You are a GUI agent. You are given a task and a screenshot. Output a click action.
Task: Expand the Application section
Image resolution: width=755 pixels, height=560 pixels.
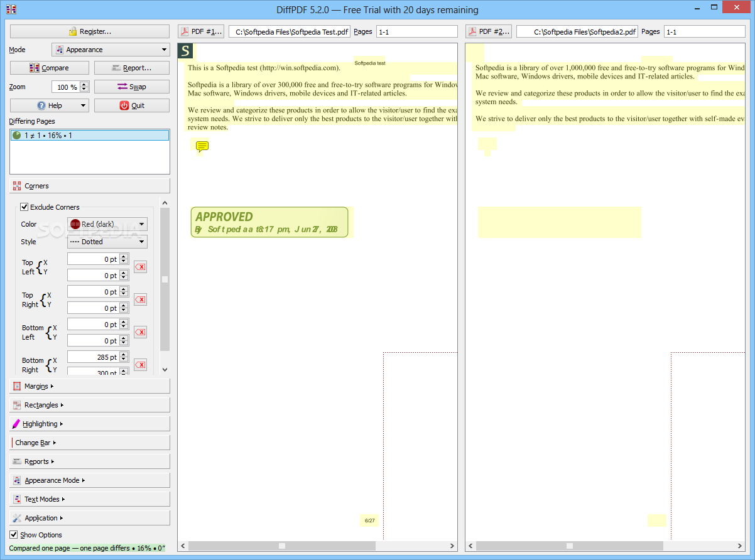[90, 518]
